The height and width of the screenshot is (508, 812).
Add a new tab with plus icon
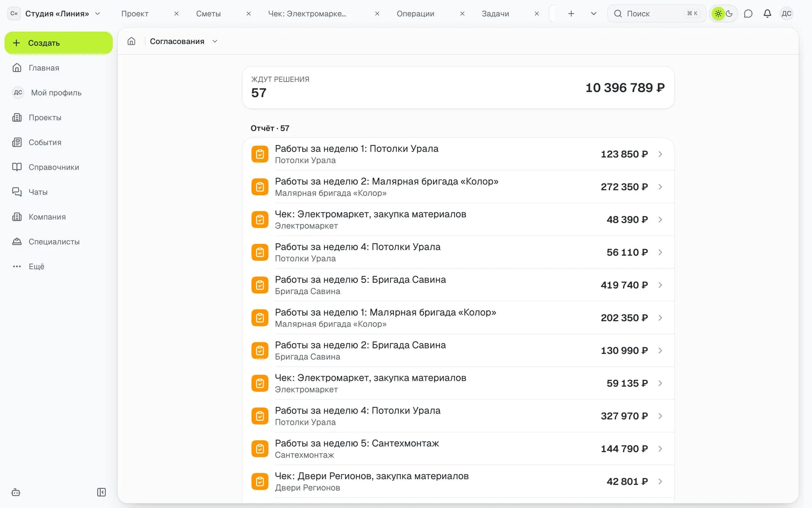tap(571, 14)
